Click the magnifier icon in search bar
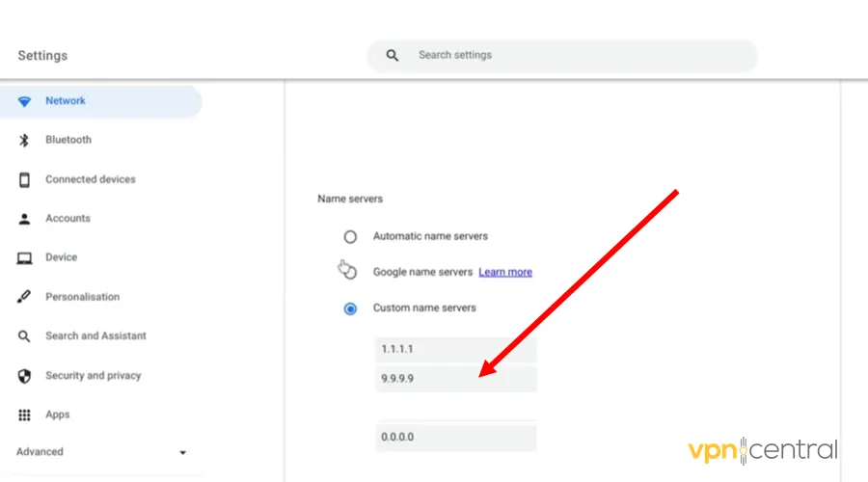Image resolution: width=868 pixels, height=482 pixels. click(x=393, y=55)
